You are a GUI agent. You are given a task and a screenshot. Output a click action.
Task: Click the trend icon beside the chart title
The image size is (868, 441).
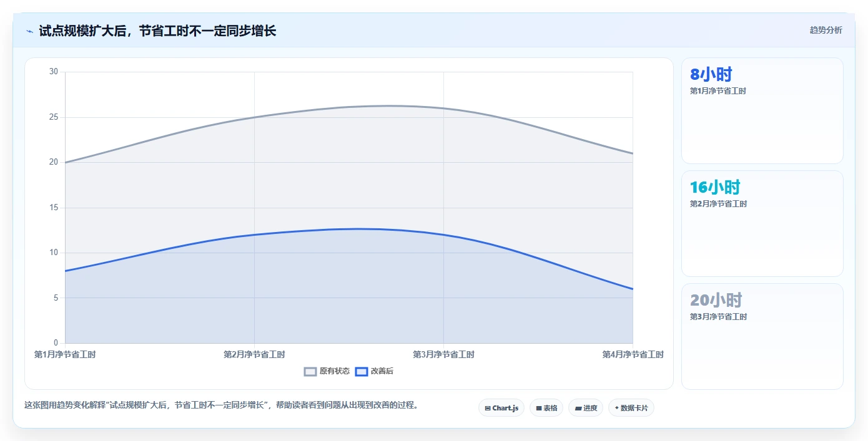pos(29,31)
